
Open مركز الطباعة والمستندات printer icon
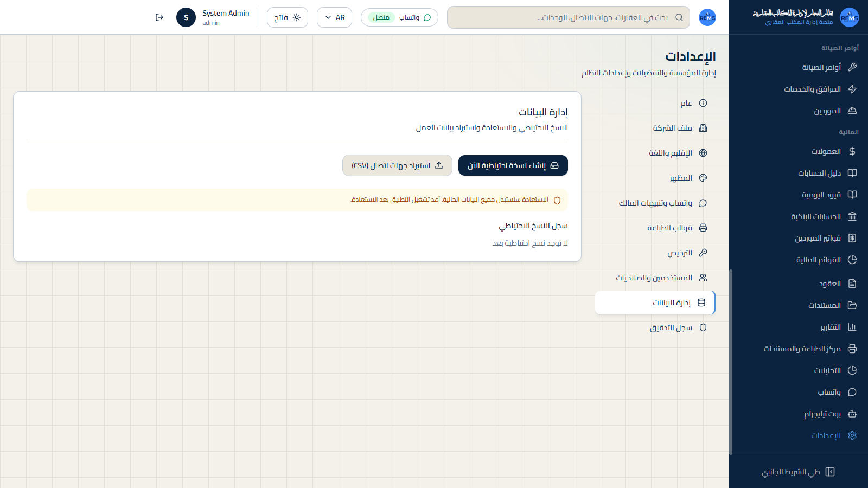(x=852, y=349)
